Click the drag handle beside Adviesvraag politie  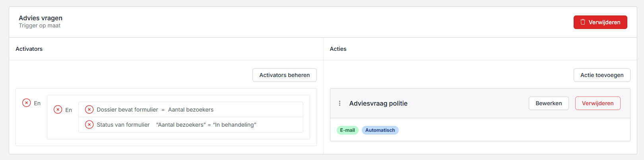point(339,103)
